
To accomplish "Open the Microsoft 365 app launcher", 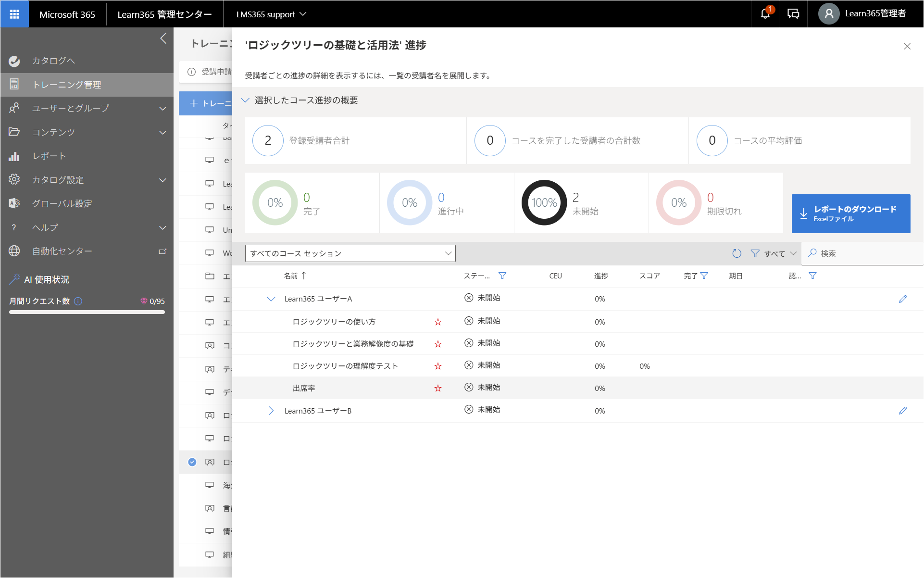I will point(14,14).
